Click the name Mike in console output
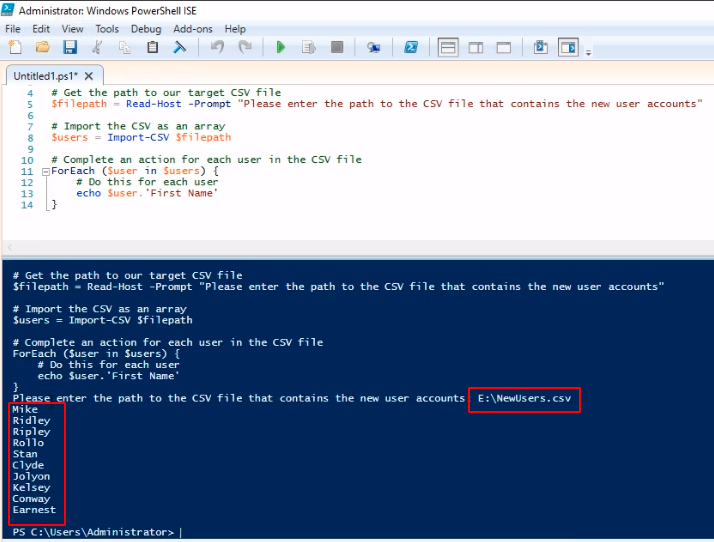This screenshot has height=542, width=714. tap(25, 409)
